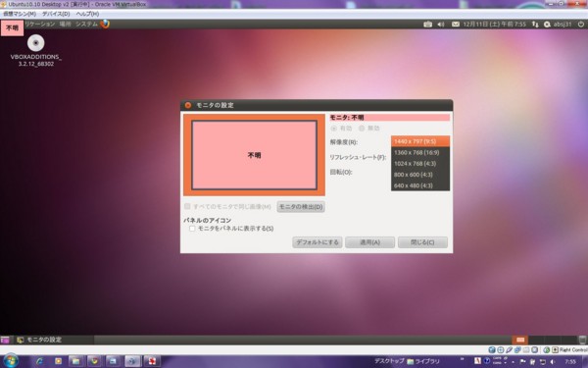Choose 1360 x 768 (16:9) resolution option

[x=420, y=152]
